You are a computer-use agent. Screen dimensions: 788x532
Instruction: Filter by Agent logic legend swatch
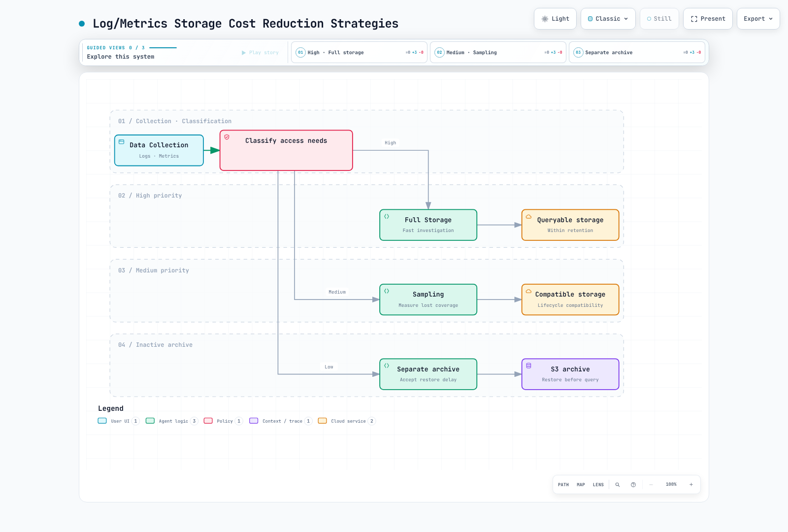pos(150,421)
